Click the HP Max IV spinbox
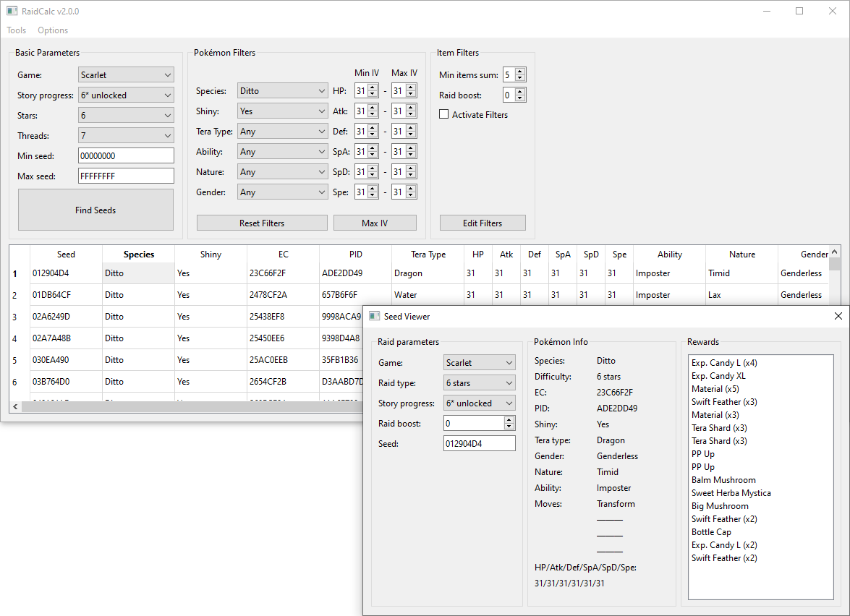The height and width of the screenshot is (616, 850). pyautogui.click(x=404, y=90)
